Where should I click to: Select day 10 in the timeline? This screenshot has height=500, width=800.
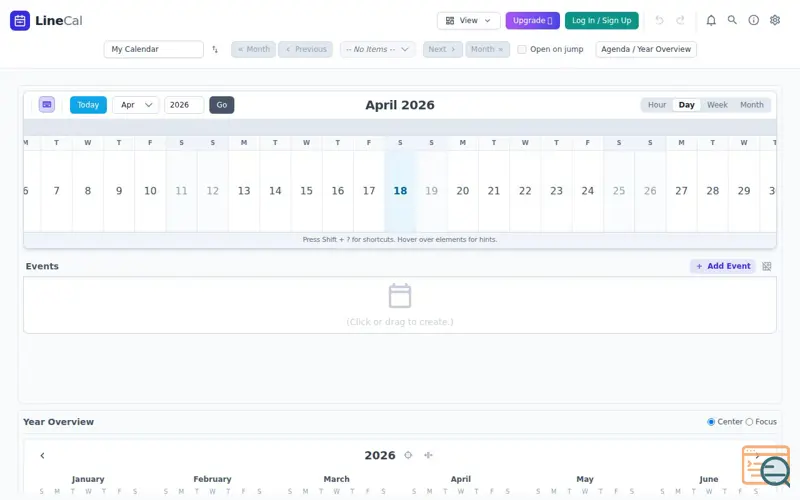[x=150, y=191]
